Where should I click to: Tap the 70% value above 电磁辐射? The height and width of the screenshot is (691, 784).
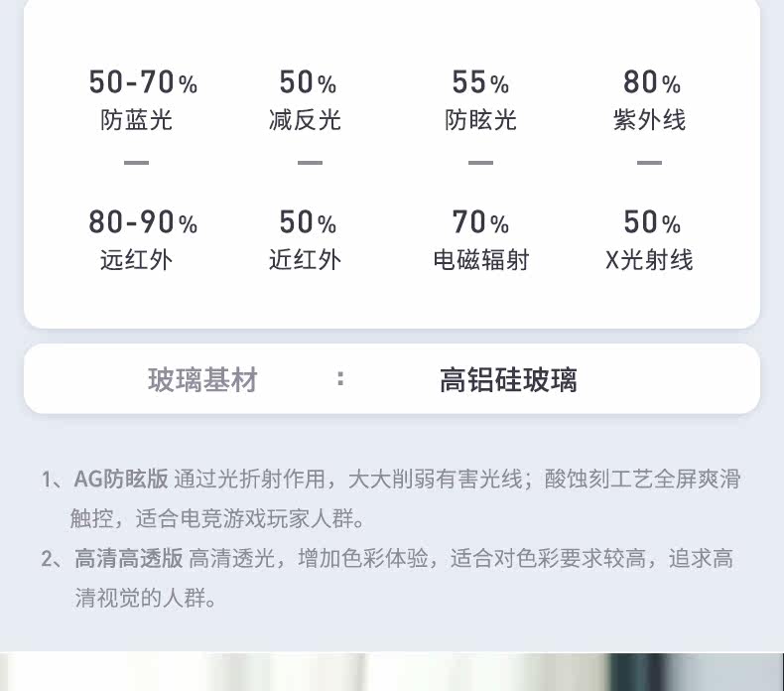pyautogui.click(x=480, y=222)
